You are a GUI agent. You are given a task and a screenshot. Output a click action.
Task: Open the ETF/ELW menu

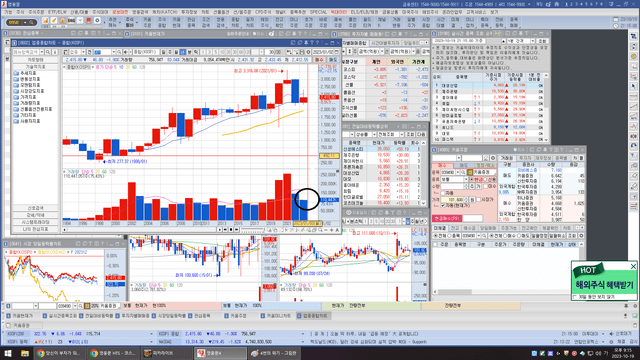click(57, 12)
